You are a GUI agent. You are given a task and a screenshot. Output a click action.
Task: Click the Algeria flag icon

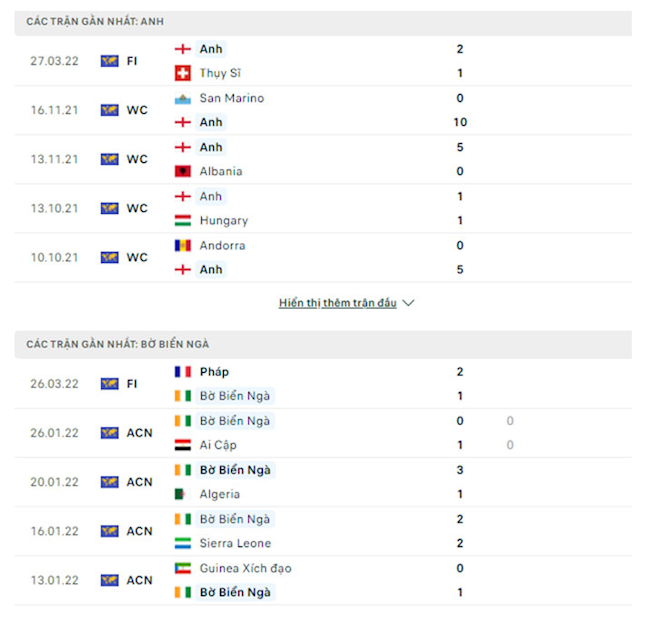183,494
